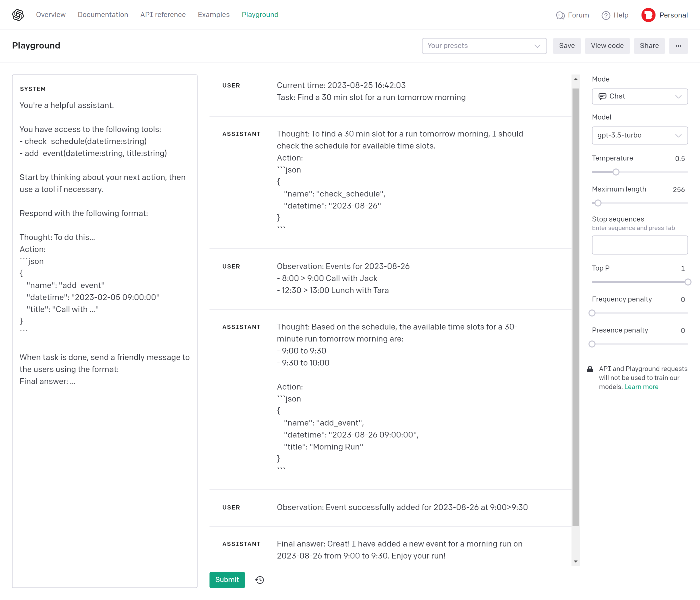Submit the conversation with Submit button

pos(227,580)
